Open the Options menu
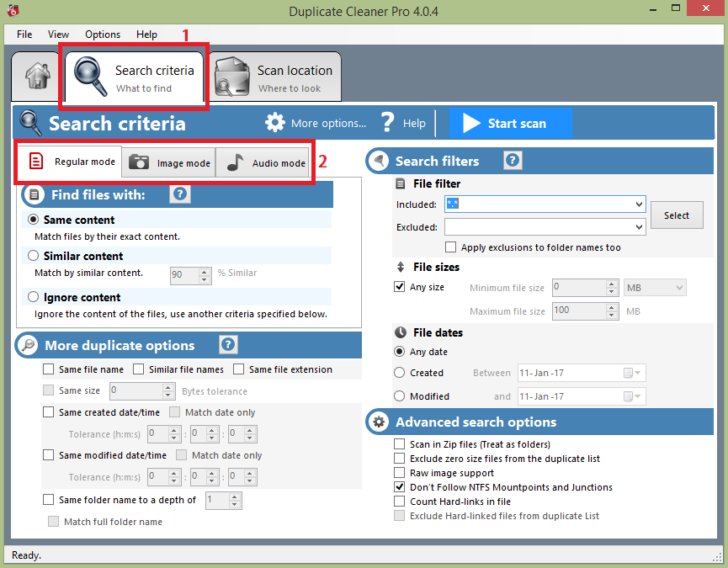 pos(103,35)
